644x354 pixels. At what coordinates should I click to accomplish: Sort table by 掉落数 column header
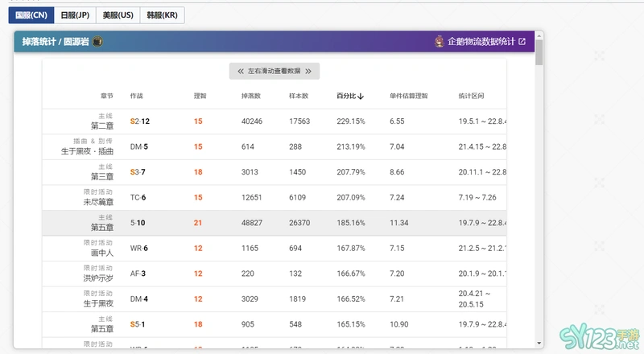pos(250,97)
